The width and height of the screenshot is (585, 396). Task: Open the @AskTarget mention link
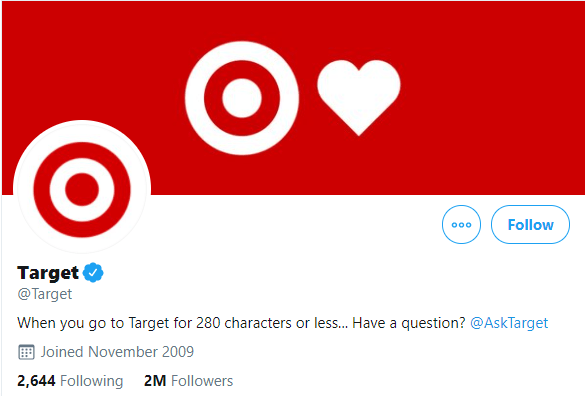509,323
